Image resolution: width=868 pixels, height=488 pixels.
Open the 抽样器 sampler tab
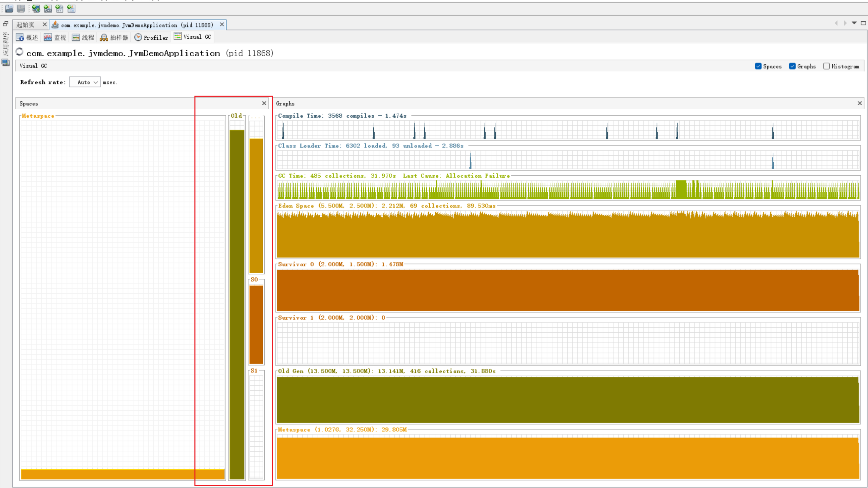pyautogui.click(x=114, y=37)
